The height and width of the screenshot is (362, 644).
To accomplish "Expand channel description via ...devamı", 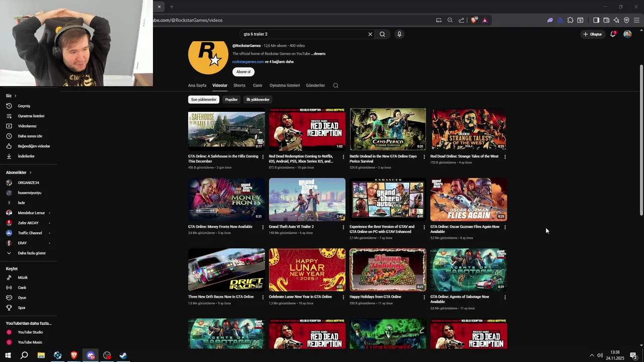I will pos(318,54).
